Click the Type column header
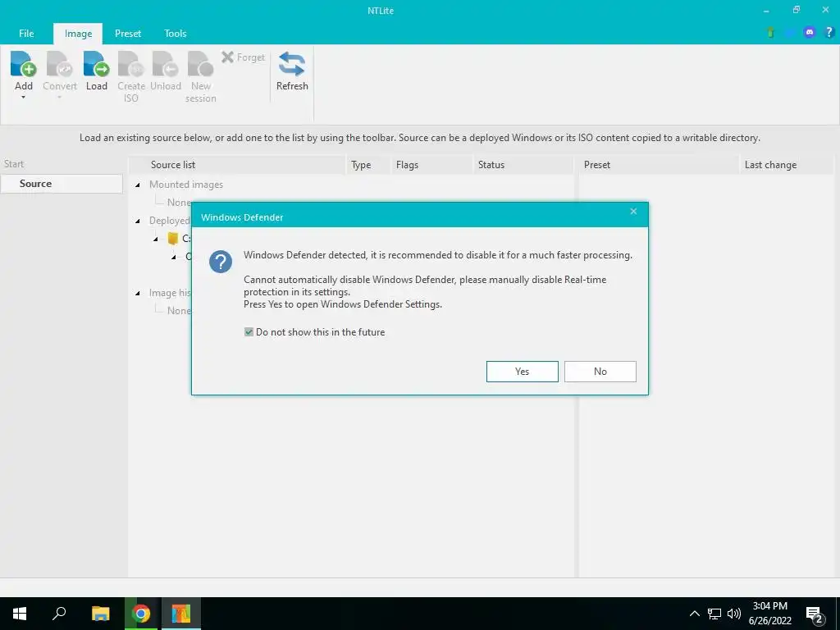Image resolution: width=840 pixels, height=630 pixels. tap(368, 164)
